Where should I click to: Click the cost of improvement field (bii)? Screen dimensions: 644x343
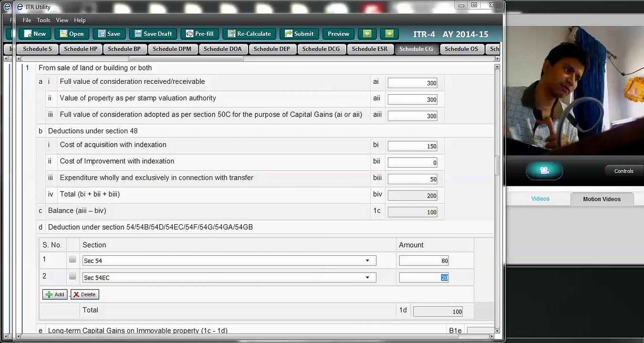tap(412, 162)
